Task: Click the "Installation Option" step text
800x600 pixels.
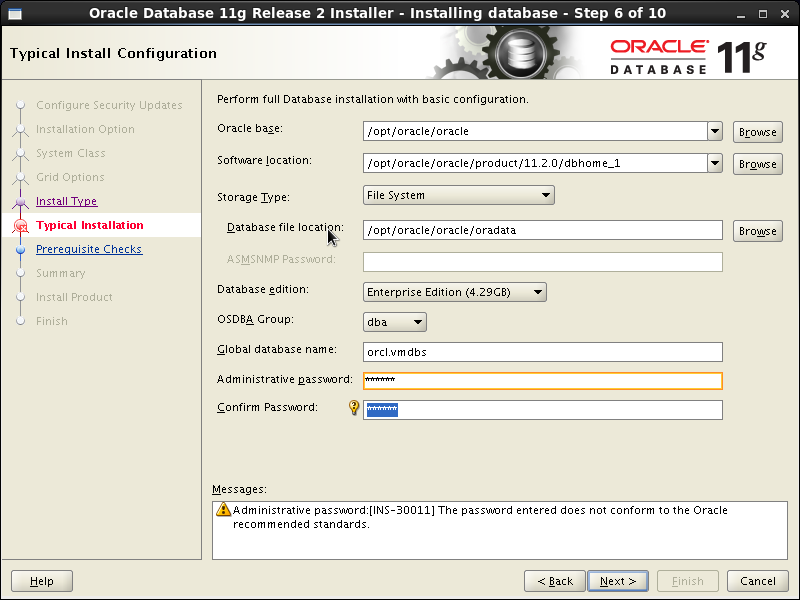Action: (x=85, y=130)
